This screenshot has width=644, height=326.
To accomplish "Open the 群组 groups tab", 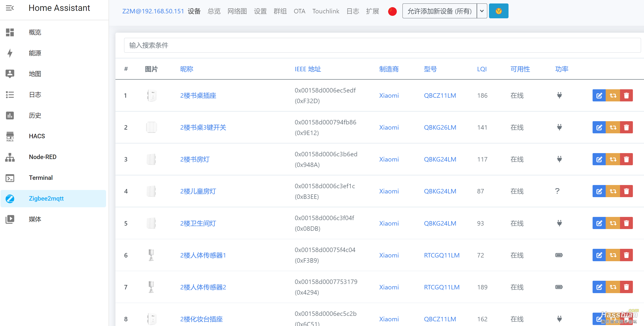I will click(280, 11).
